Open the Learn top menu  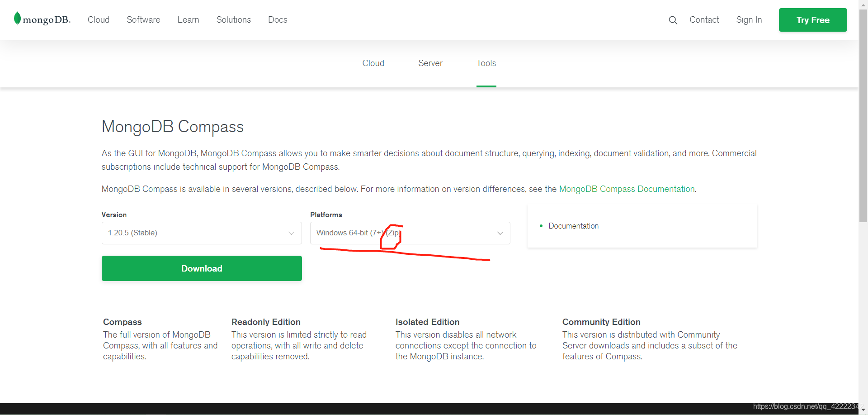point(188,20)
